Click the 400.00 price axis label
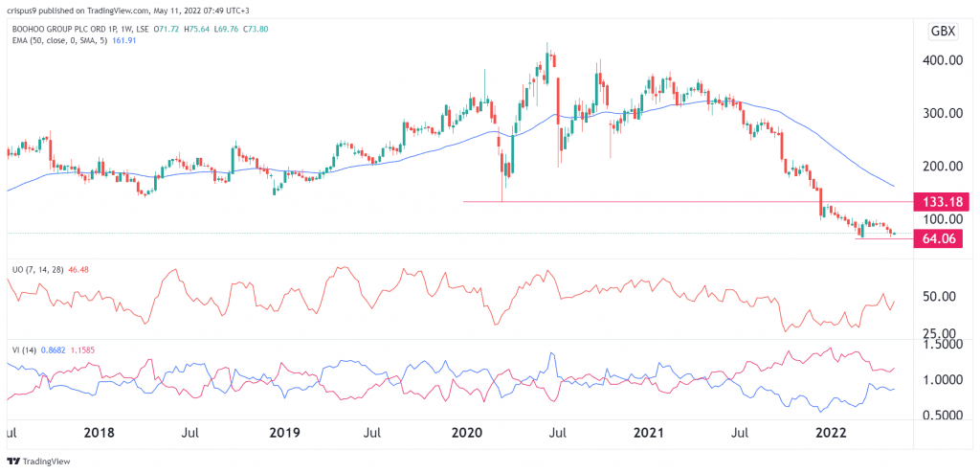 [943, 62]
